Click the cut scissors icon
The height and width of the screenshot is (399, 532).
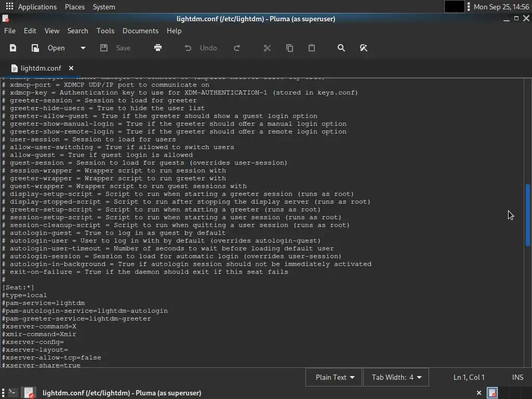pyautogui.click(x=268, y=48)
